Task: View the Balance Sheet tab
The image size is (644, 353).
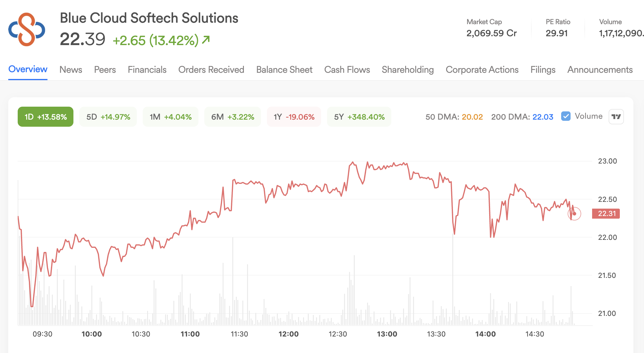Action: coord(284,70)
